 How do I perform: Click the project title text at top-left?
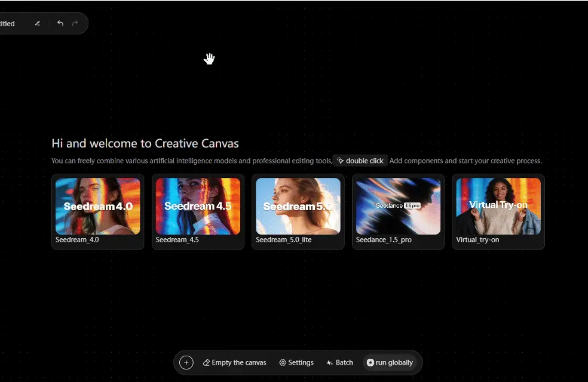pyautogui.click(x=7, y=24)
